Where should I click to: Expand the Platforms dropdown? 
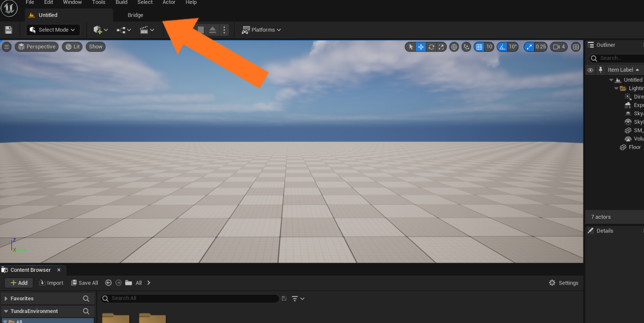(x=262, y=30)
